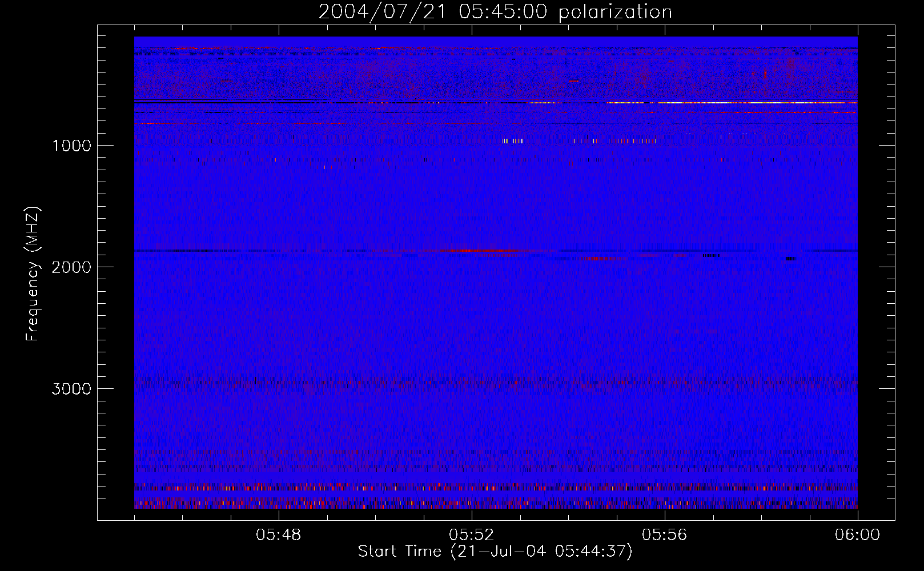Click the 05:48 time tick label
This screenshot has height=571, width=924.
pos(279,535)
